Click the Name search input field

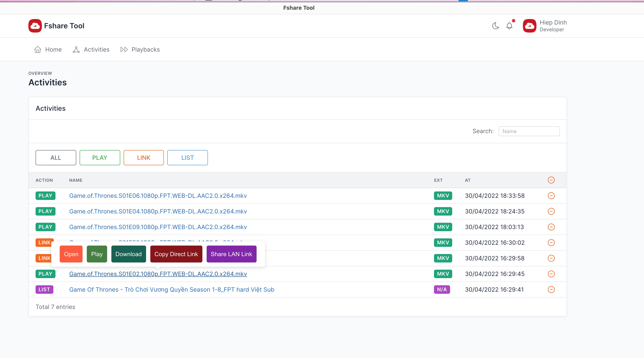pyautogui.click(x=529, y=131)
